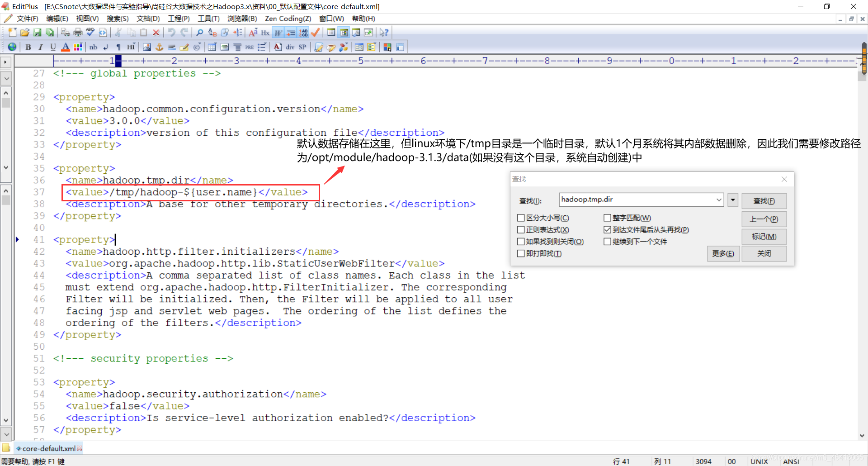Screen dimensions: 868x466
Task: Insert div tag
Action: (x=290, y=47)
